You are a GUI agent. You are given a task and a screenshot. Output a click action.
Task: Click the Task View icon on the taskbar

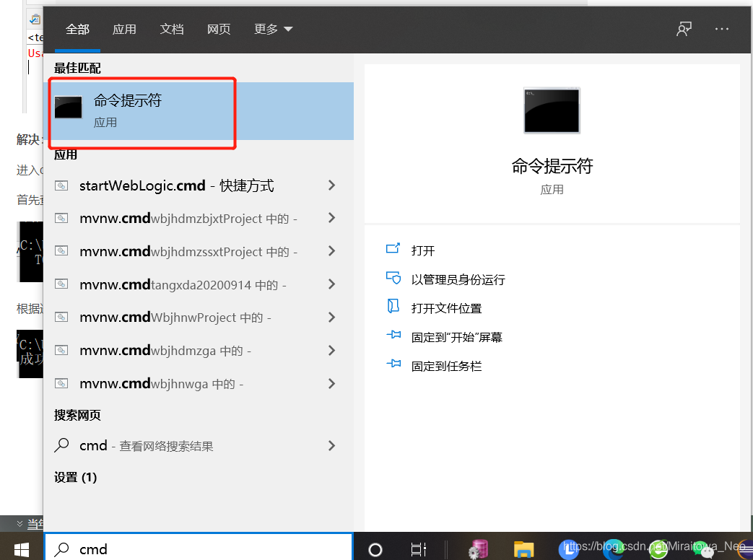[x=417, y=549]
